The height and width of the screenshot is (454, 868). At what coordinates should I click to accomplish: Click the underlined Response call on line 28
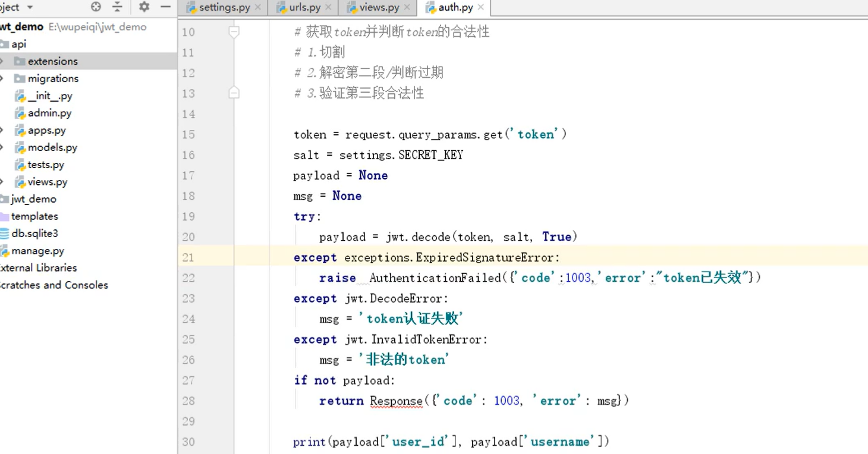click(x=396, y=401)
